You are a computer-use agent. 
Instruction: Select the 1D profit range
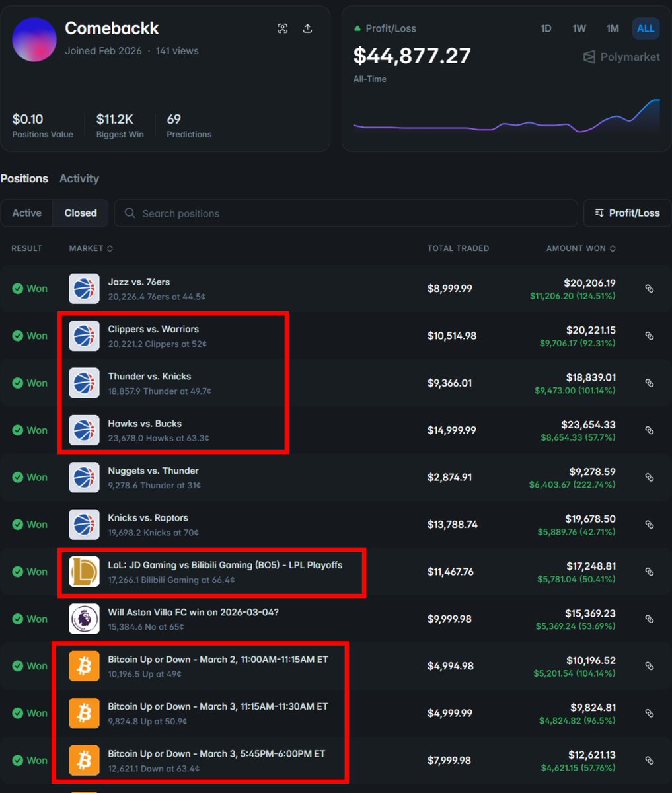click(546, 28)
